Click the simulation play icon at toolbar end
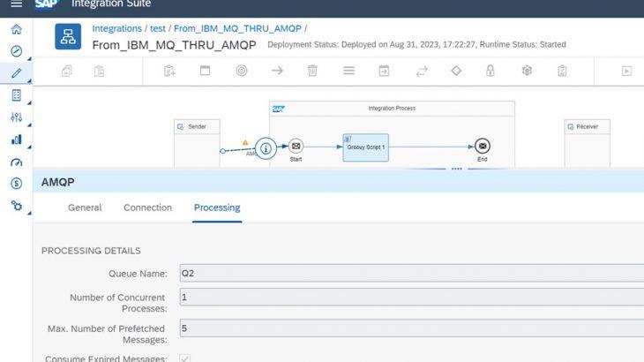This screenshot has height=362, width=644. coord(626,72)
